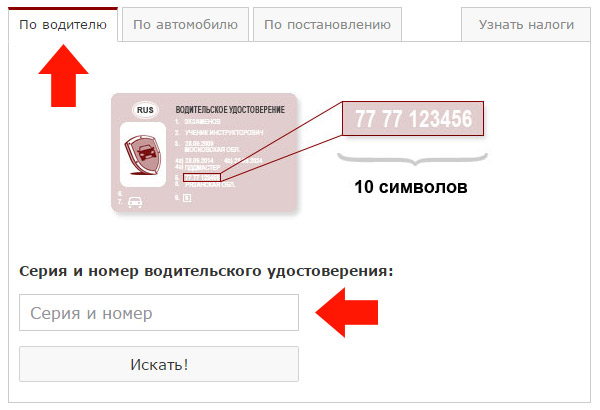Click the category B square icon
This screenshot has width=600, height=410.
click(187, 198)
